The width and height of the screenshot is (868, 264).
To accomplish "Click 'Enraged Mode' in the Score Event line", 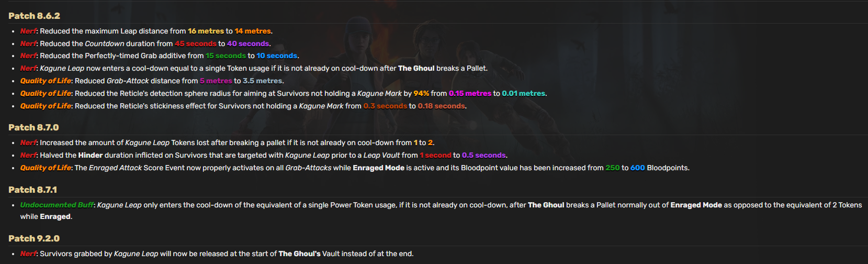I will pyautogui.click(x=378, y=168).
